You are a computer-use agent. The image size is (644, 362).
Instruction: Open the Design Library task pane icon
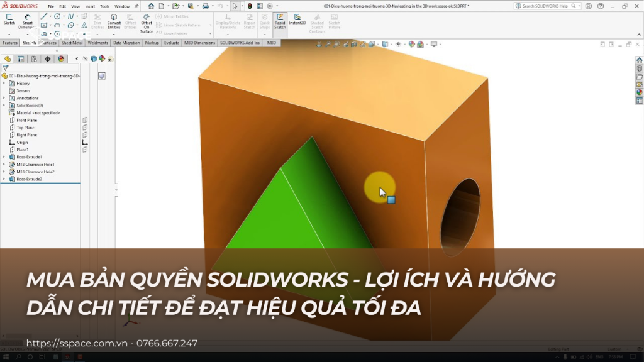coord(639,69)
